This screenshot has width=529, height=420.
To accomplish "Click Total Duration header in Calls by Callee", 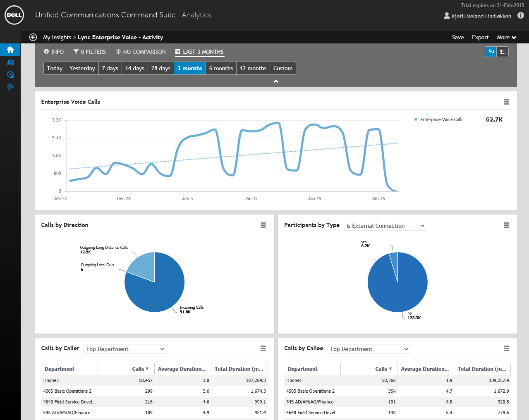I will [x=482, y=369].
